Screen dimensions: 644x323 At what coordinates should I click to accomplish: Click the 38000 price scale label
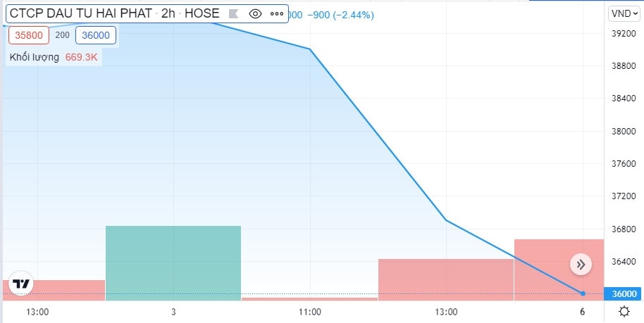pyautogui.click(x=624, y=132)
